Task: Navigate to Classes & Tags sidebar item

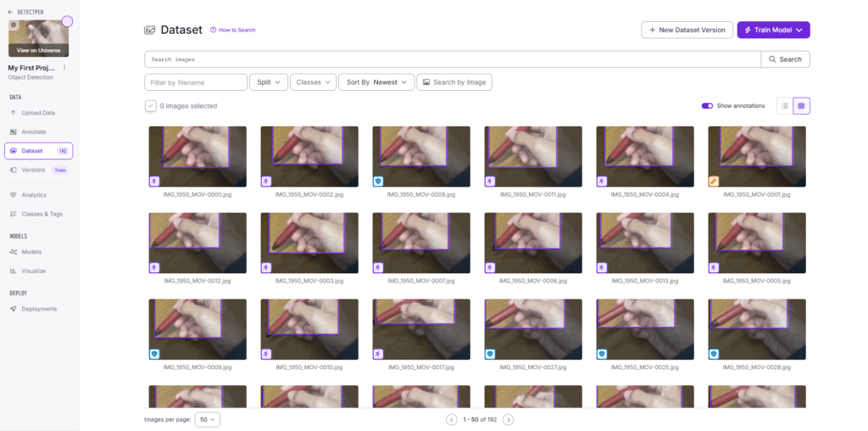Action: [42, 214]
